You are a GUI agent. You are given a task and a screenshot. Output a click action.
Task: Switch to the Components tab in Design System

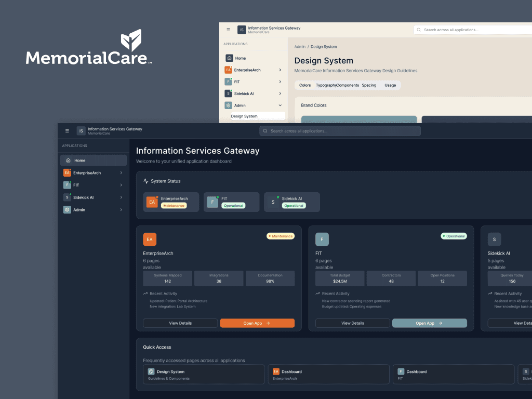348,85
